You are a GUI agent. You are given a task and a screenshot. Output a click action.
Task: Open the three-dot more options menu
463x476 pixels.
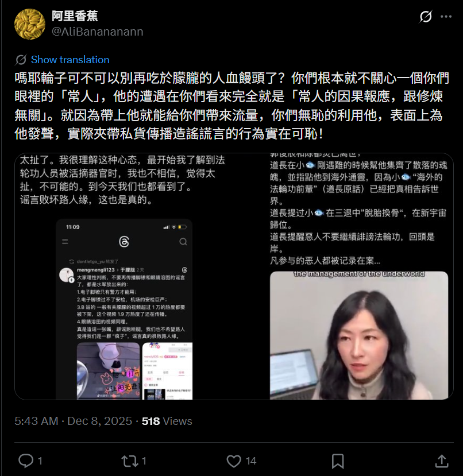[x=446, y=17]
